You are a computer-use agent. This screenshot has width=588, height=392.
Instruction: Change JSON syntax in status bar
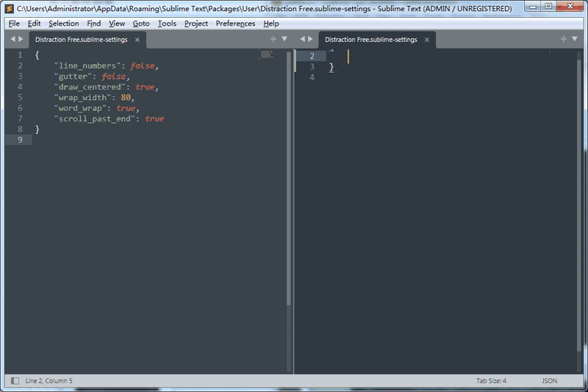pos(549,381)
